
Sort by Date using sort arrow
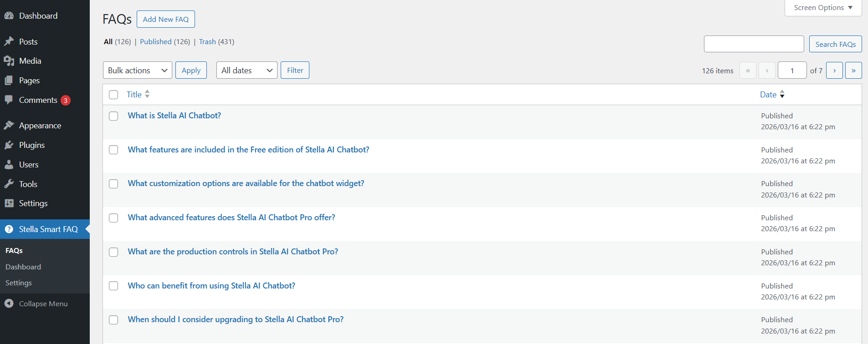coord(782,94)
